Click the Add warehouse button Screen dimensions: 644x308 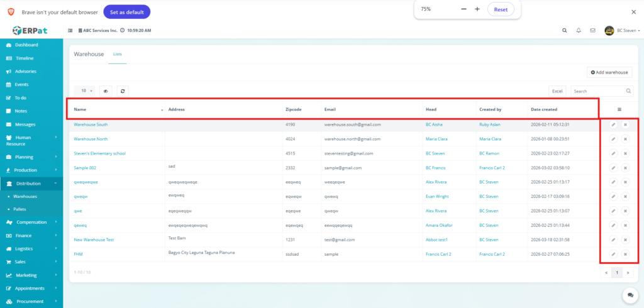(609, 73)
